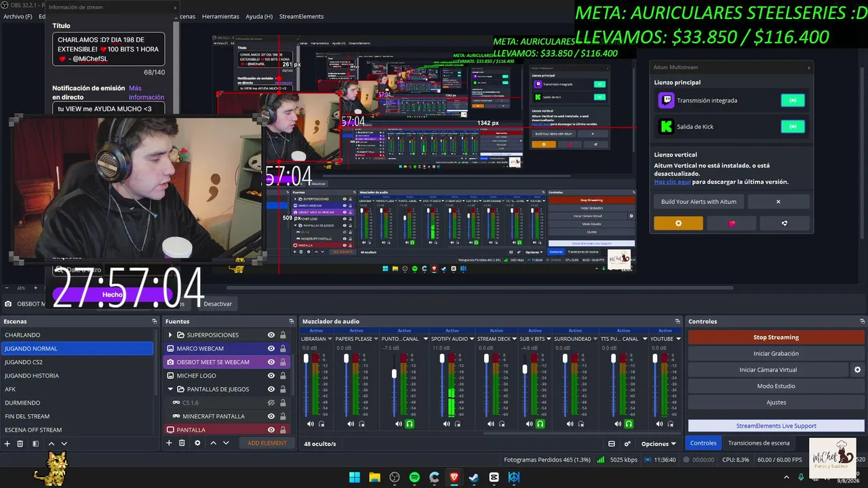The image size is (868, 488).
Task: Hide the MICHEF LOGO source
Action: point(271,375)
